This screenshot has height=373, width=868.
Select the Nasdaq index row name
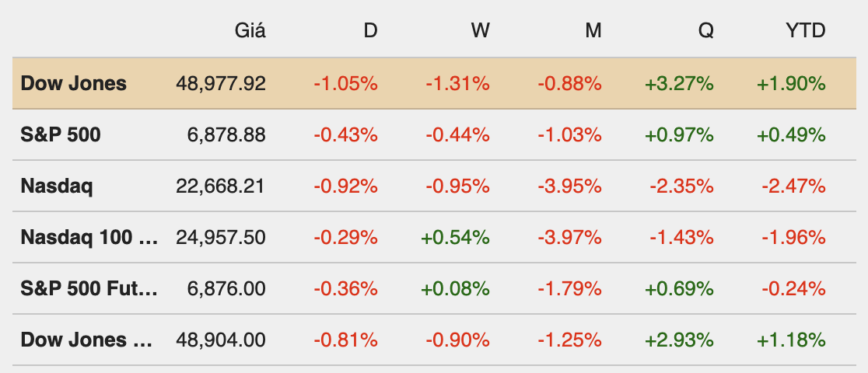57,186
